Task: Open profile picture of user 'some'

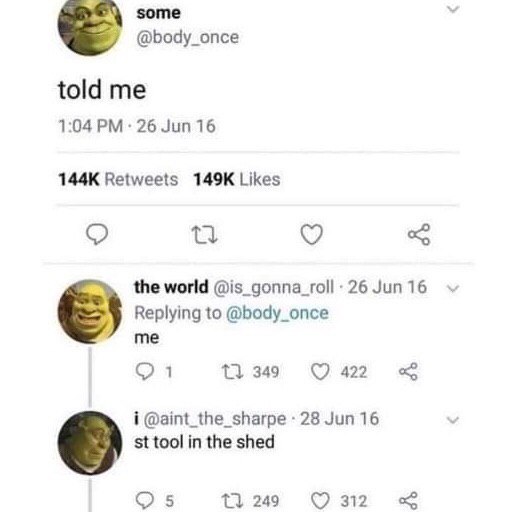Action: point(90,27)
